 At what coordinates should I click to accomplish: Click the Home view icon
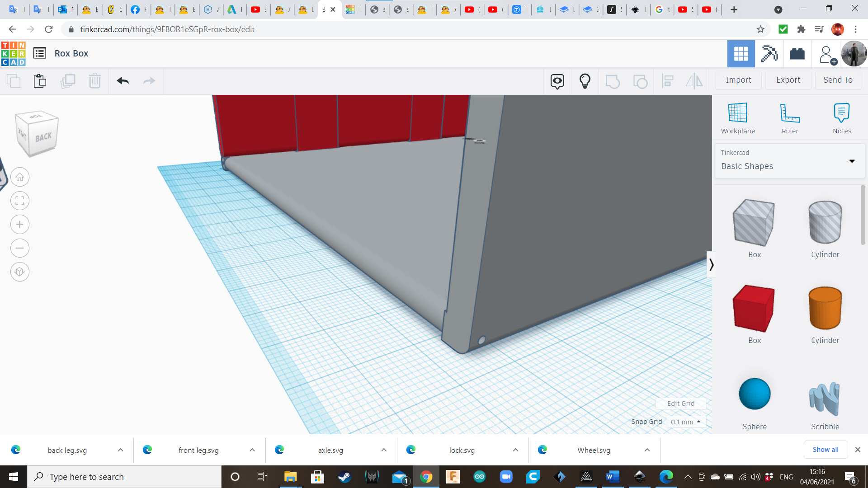pos(20,177)
